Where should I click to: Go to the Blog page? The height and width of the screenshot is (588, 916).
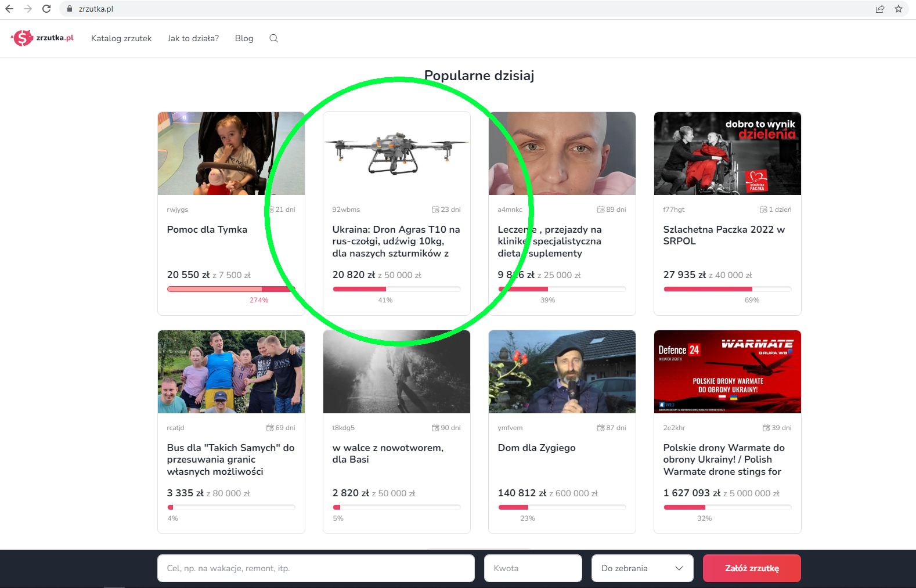click(x=244, y=38)
